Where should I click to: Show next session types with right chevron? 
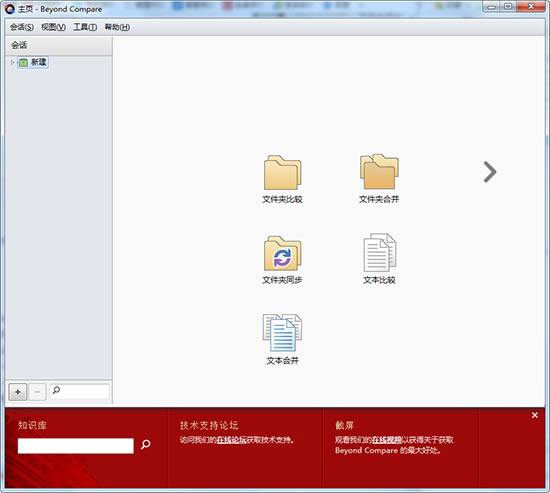point(490,172)
